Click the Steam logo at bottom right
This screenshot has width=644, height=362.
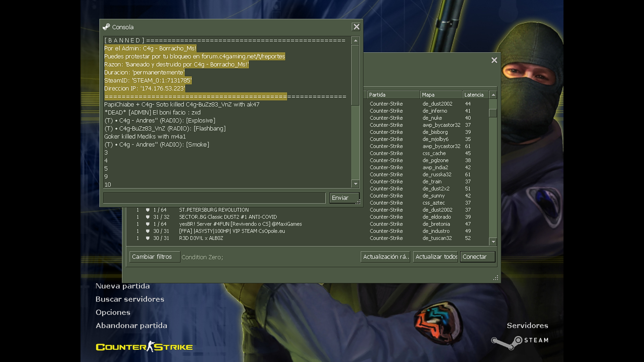[x=520, y=342]
